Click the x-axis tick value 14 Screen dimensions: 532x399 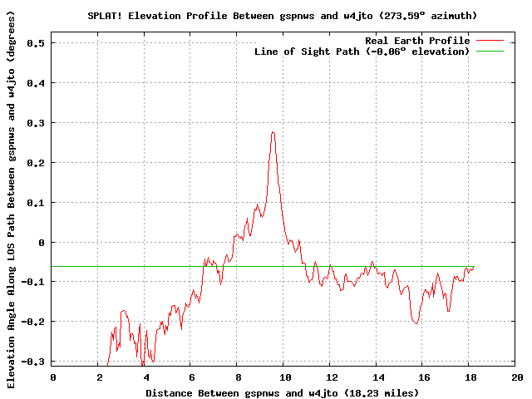[x=378, y=377]
